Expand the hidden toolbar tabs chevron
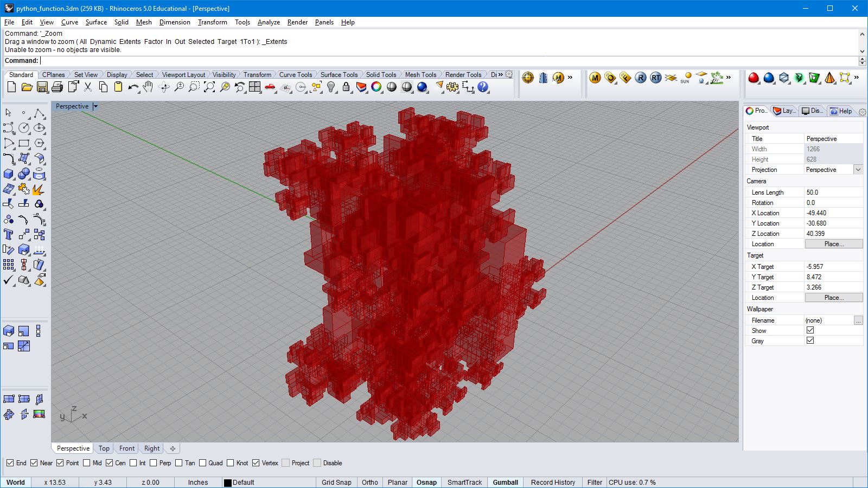Screen dimensions: 868x488 pyautogui.click(x=501, y=74)
